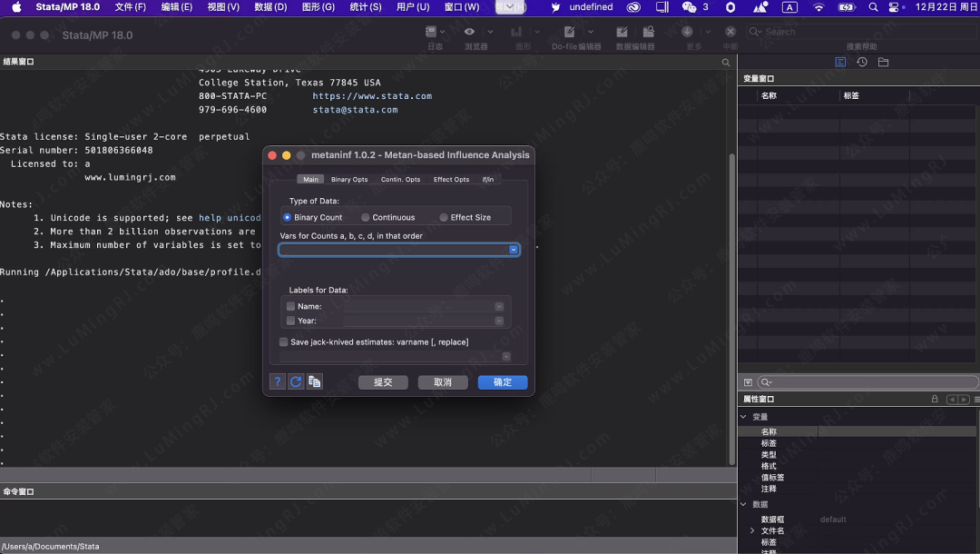Select the Effect Size radio button
980x554 pixels.
444,218
